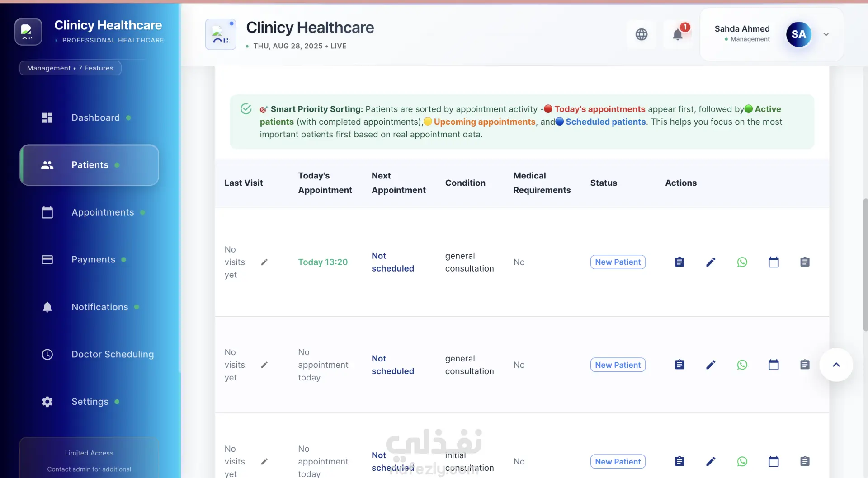The image size is (868, 478).
Task: Click the Today's Appointment column header
Action: 325,183
